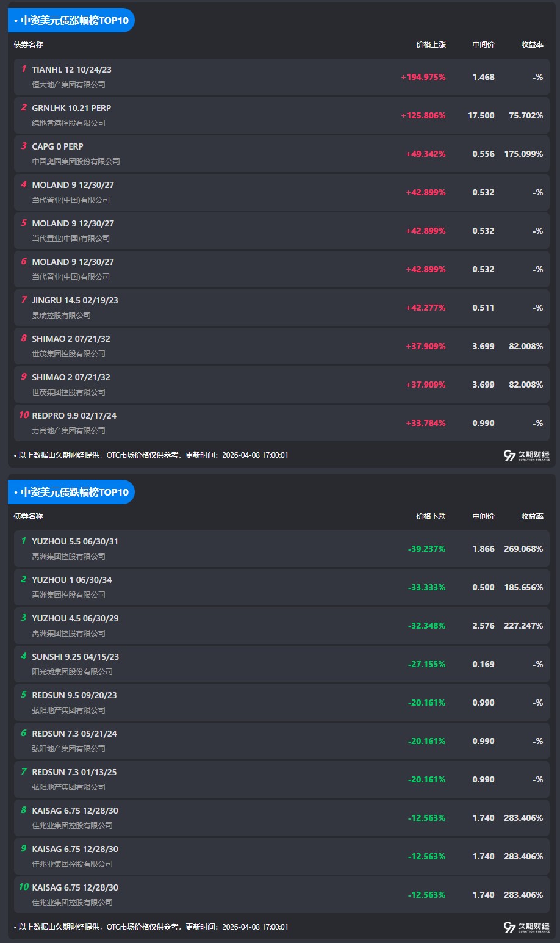Open the GRNLHK 10.21 PERP bond
Viewport: 560px width, 943px height.
71,108
